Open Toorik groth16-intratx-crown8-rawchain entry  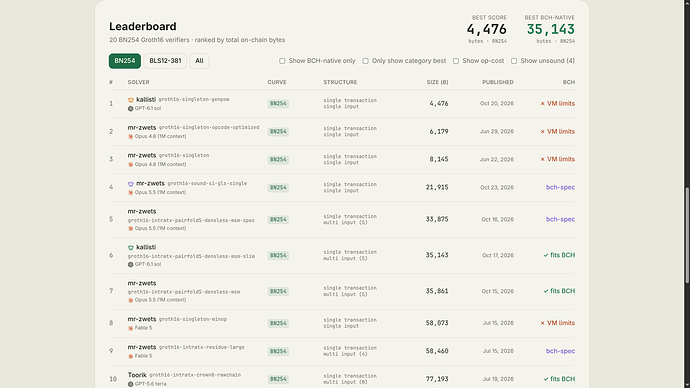tap(195, 375)
